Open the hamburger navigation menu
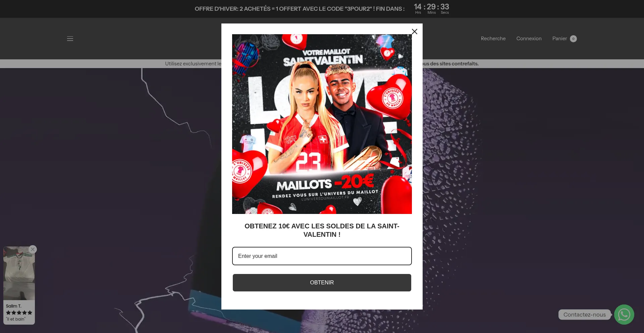 click(70, 39)
